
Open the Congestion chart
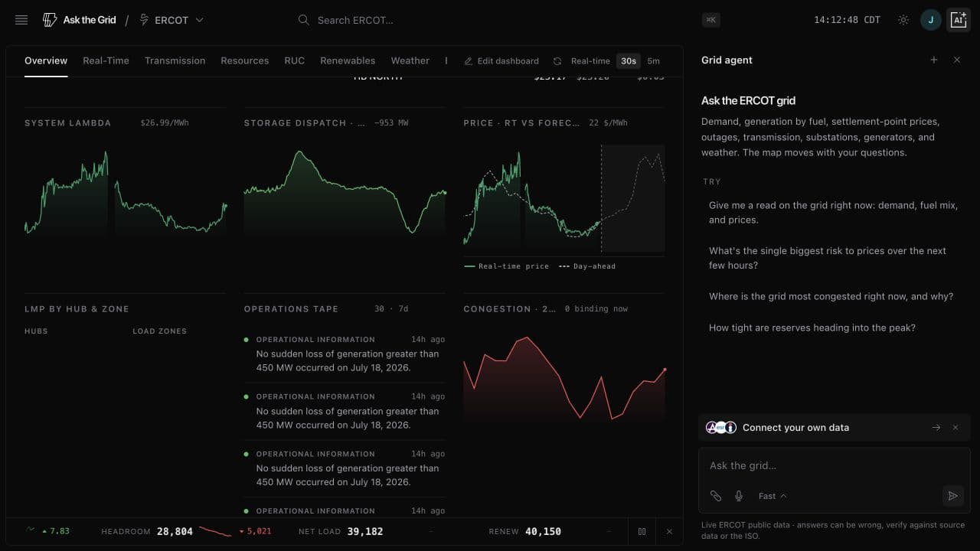point(564,378)
